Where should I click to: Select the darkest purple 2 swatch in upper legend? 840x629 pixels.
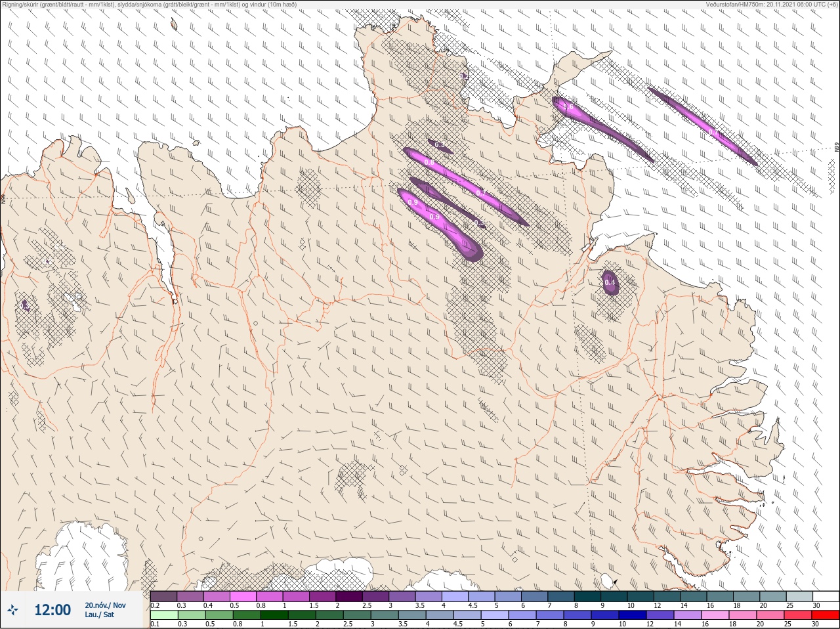[349, 596]
